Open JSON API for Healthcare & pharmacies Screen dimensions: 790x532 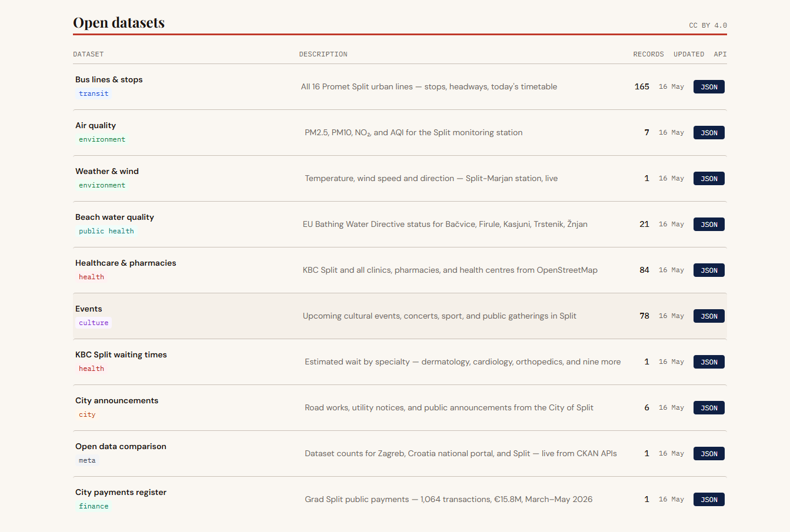click(x=709, y=270)
